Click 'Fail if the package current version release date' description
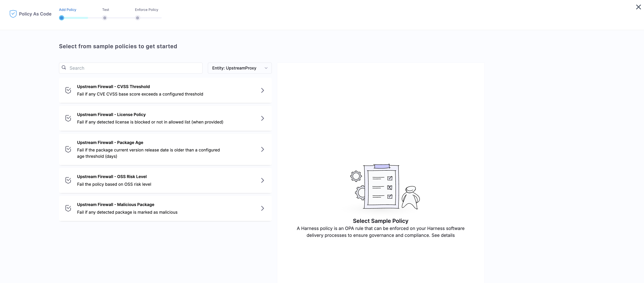The width and height of the screenshot is (644, 283). coord(148,153)
